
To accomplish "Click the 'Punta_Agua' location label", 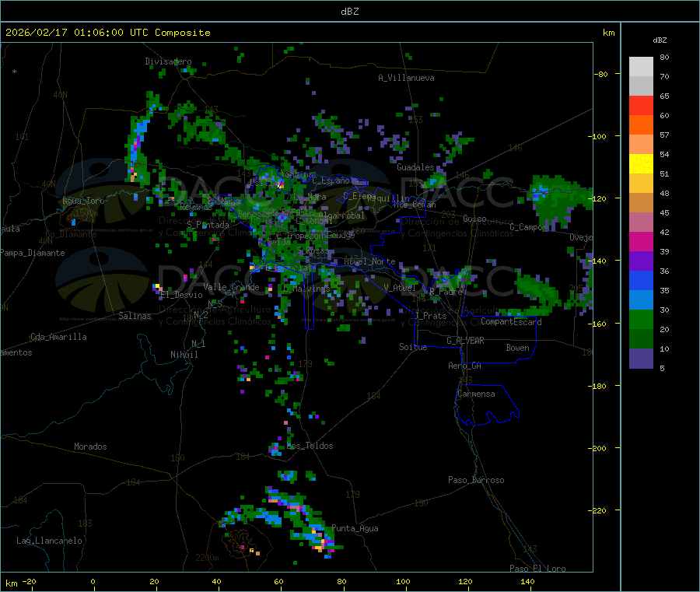I will 355,528.
